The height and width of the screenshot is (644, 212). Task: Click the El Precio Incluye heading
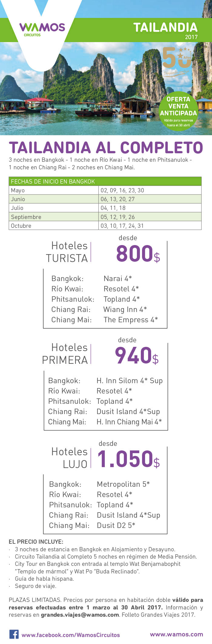click(x=36, y=542)
